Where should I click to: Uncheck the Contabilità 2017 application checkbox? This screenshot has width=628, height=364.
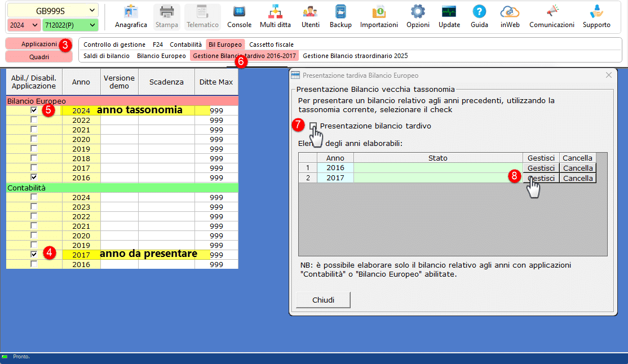(x=34, y=254)
